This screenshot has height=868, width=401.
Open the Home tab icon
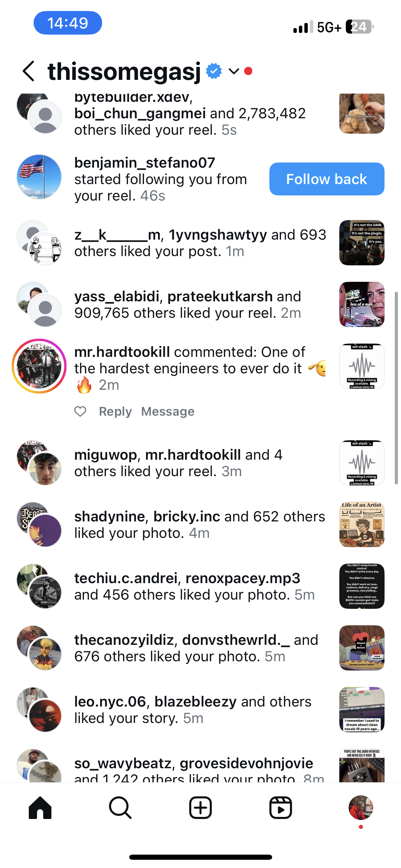pos(40,808)
